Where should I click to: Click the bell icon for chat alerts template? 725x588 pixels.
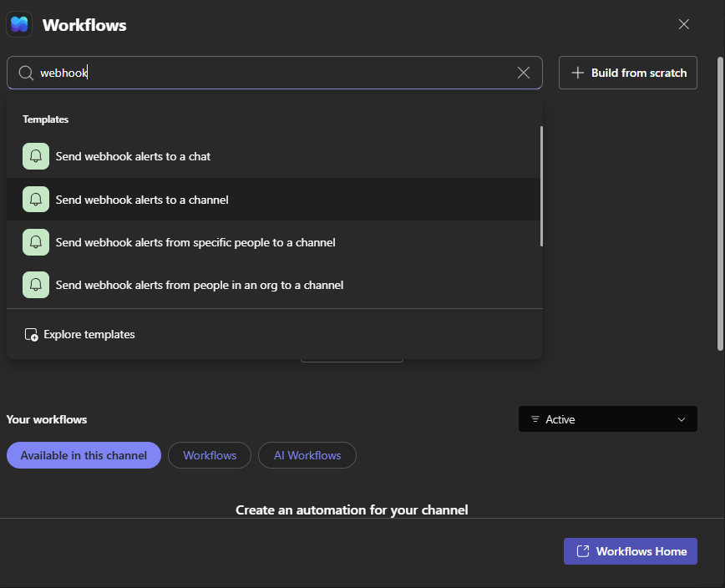(36, 156)
